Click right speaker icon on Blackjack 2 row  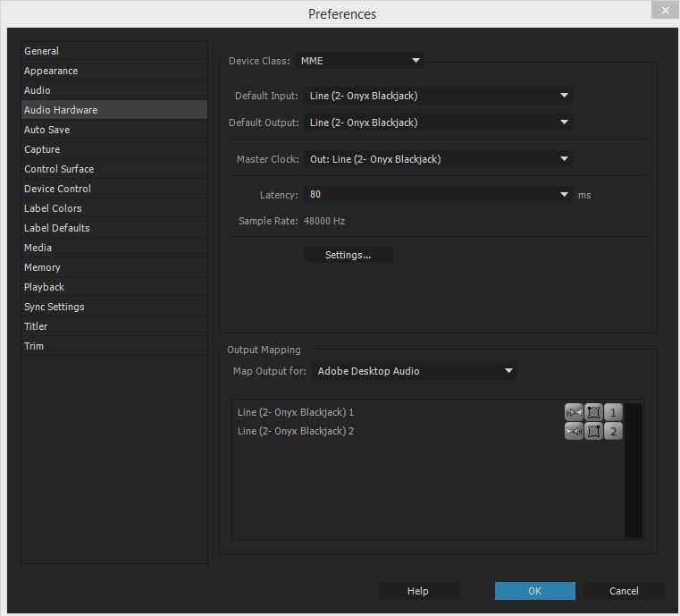[x=574, y=431]
